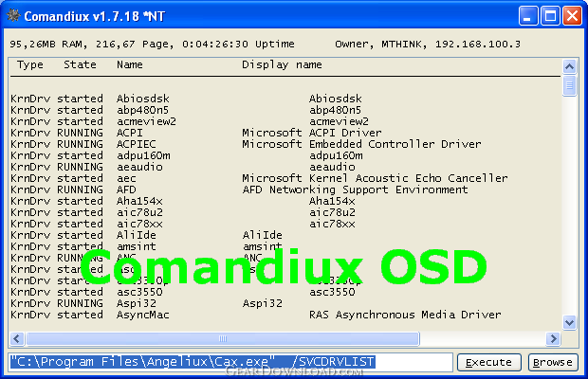Select the ACPI name entry
Viewport: 588px width, 379px height.
click(x=130, y=133)
